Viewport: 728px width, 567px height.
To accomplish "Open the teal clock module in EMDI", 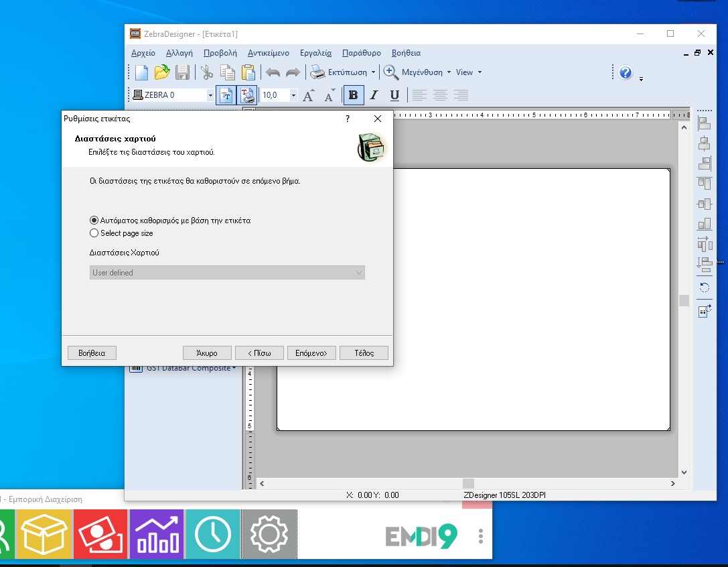I will (x=213, y=534).
